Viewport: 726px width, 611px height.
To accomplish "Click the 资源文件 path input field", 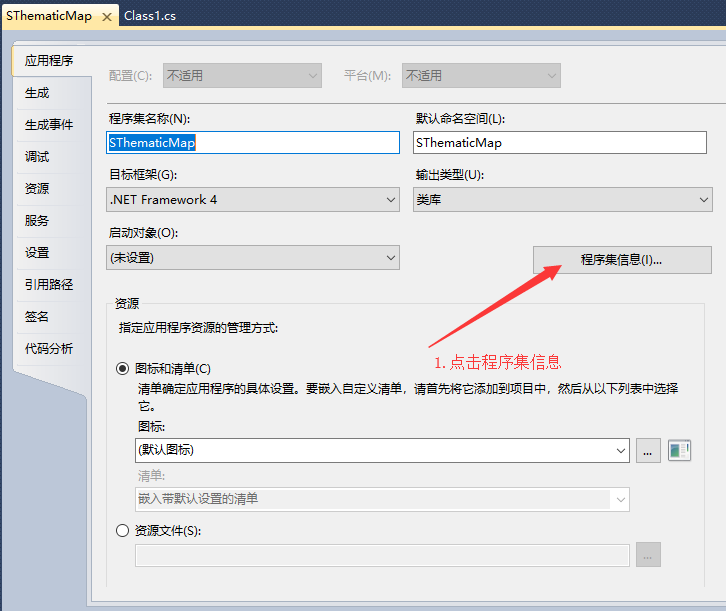I will 382,555.
